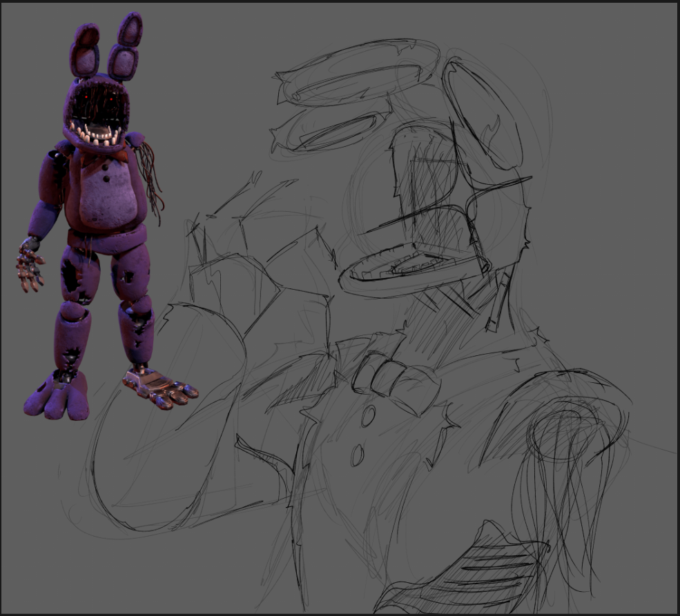Click the hanging wires on reference rabbit's shoulder

click(152, 181)
